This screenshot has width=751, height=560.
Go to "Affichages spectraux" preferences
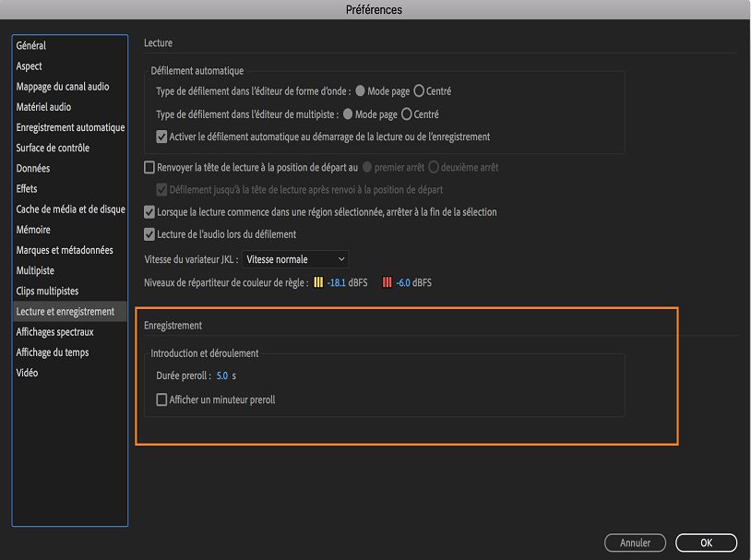[x=54, y=332]
